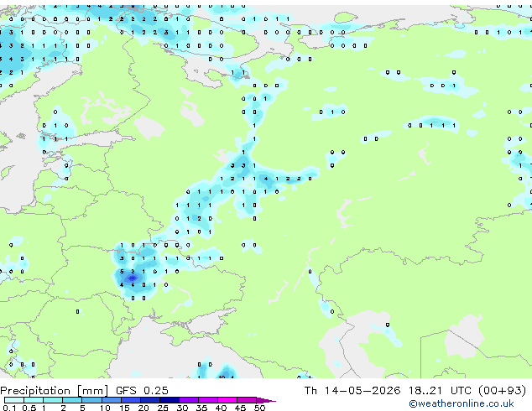Click the "0.1" legend scale label

pos(9,408)
